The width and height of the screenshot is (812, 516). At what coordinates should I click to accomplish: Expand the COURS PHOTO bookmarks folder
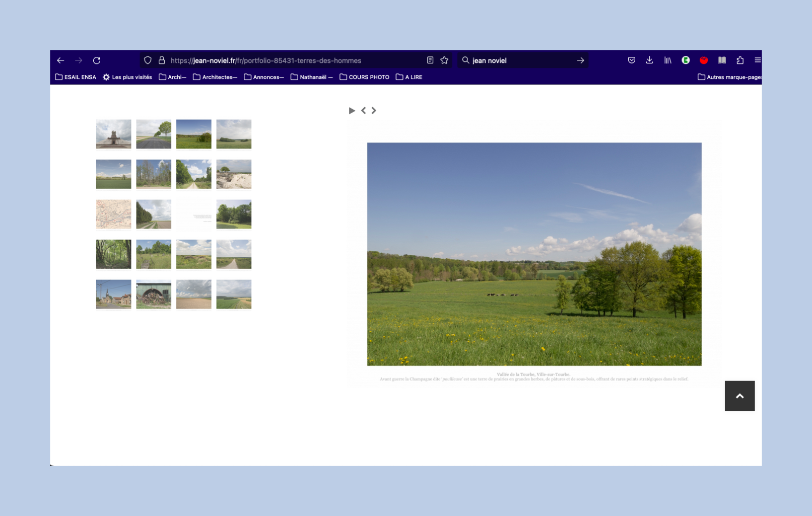(x=364, y=77)
